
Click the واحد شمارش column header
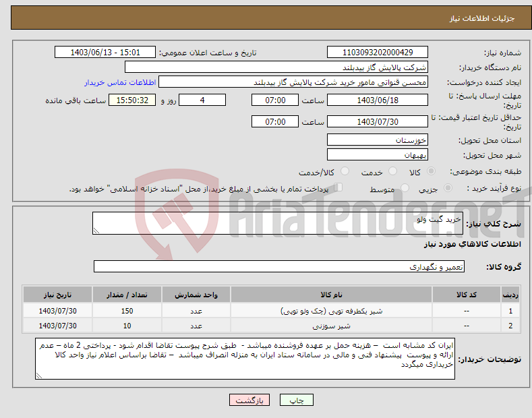click(x=196, y=295)
